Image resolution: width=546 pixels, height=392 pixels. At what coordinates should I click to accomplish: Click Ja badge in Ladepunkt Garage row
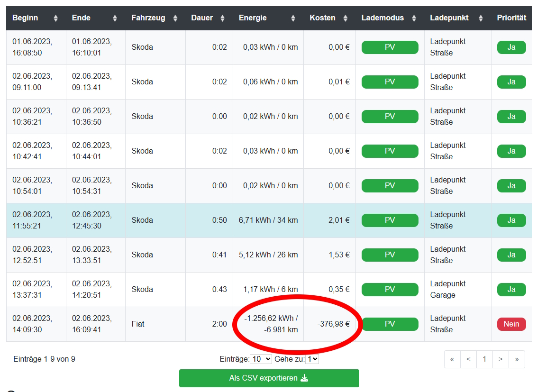click(x=511, y=290)
